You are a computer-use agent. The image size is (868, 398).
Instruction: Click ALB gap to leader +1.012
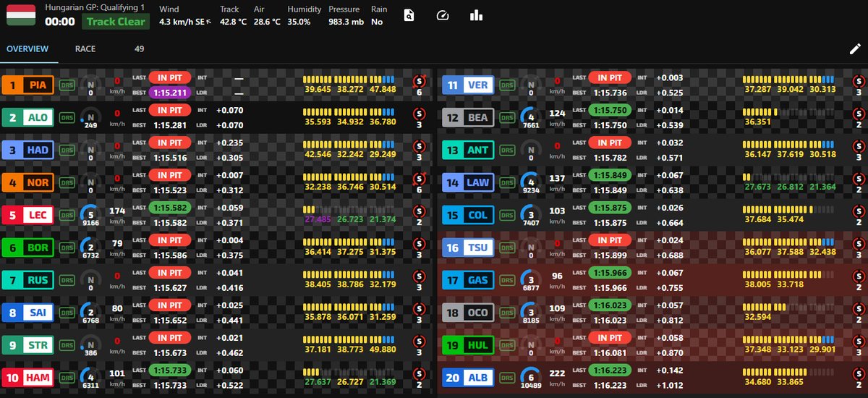pos(671,386)
